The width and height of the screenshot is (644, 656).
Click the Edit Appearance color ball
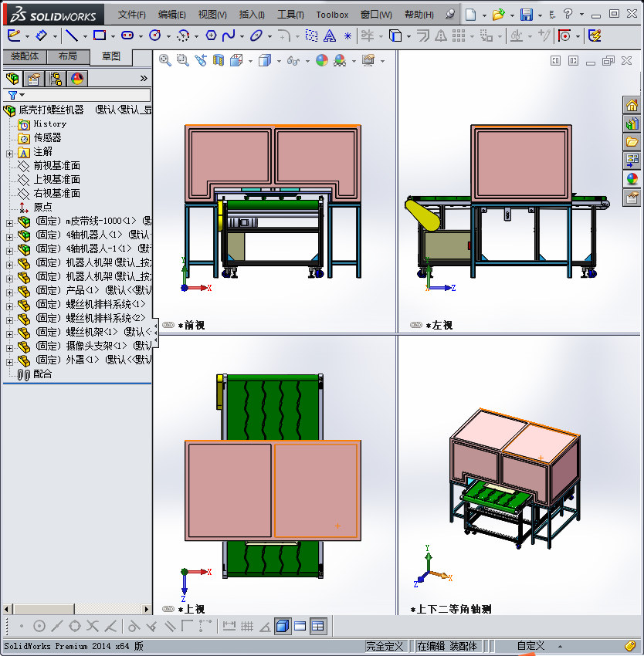coord(321,61)
